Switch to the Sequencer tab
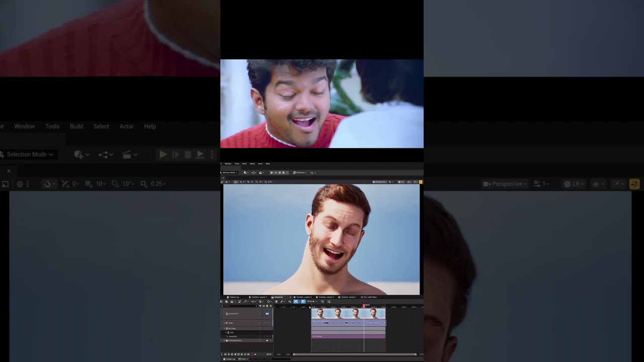 click(x=278, y=297)
